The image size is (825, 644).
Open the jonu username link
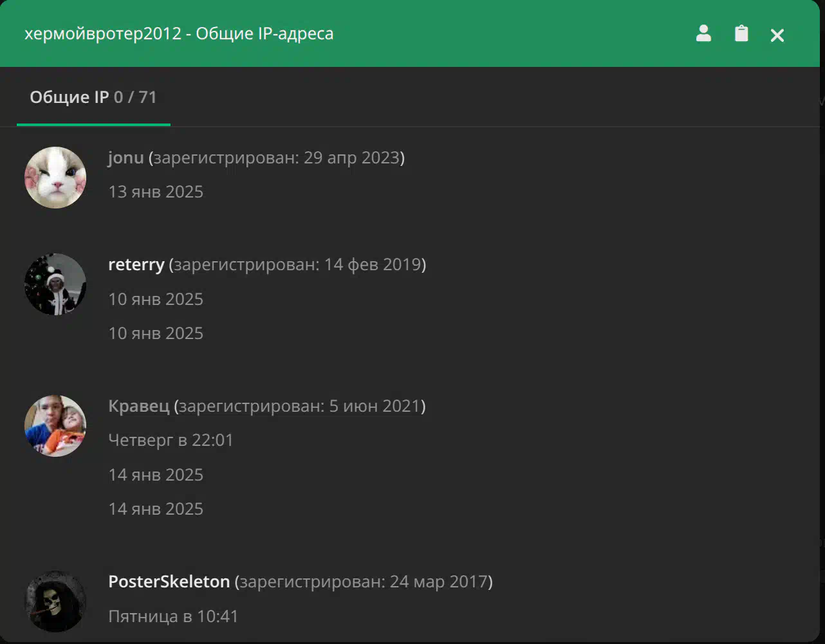pos(126,158)
